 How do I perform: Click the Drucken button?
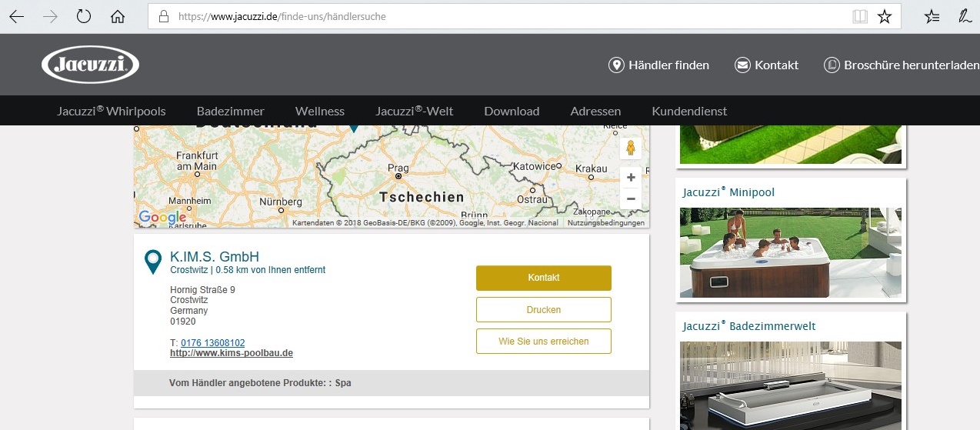544,310
